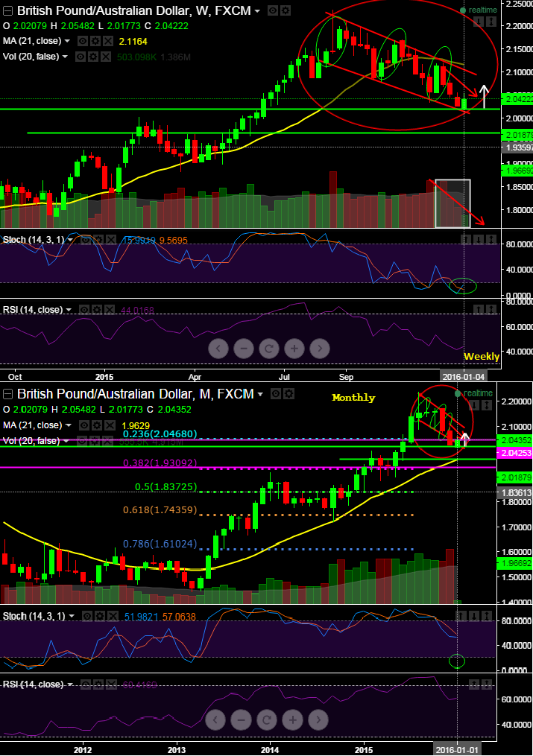Click the 2016-01-01 date label
The image size is (533, 756).
(x=458, y=750)
